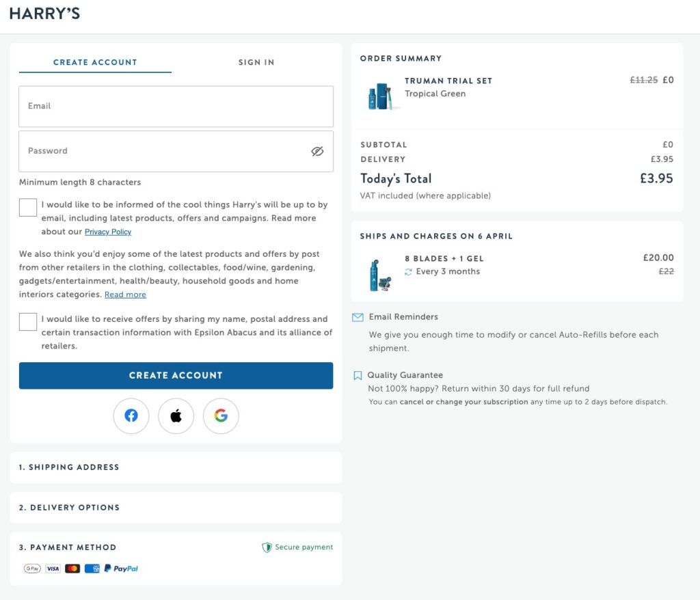Sign up with Google icon

[221, 415]
